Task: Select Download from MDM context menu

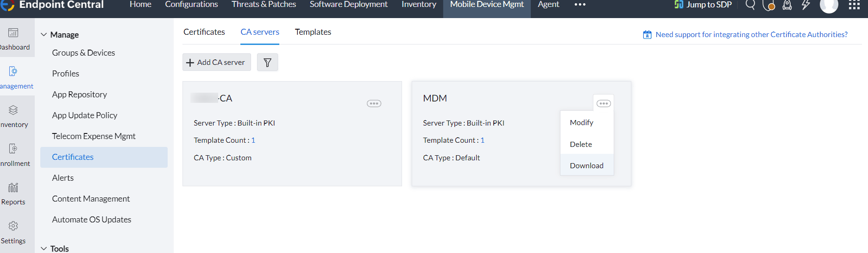Action: coord(586,165)
